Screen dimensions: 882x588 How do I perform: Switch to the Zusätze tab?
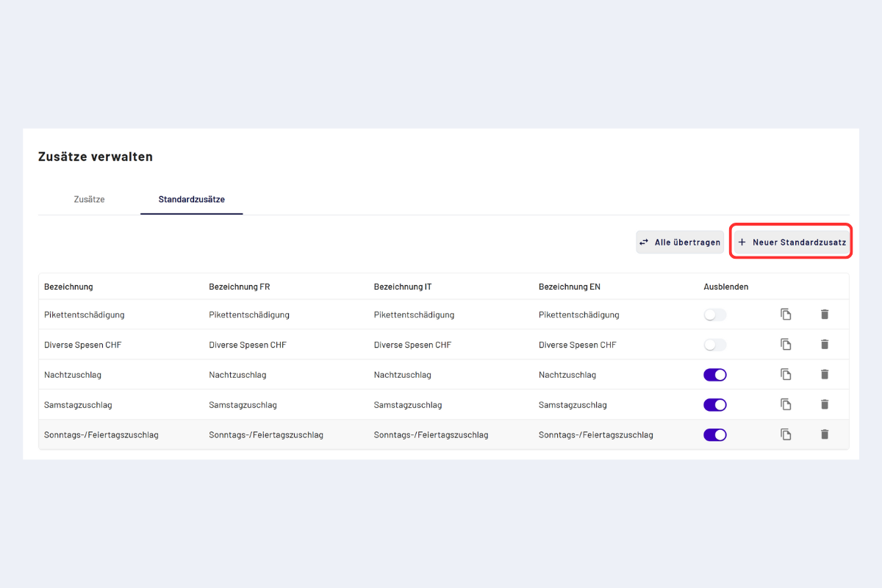(89, 199)
